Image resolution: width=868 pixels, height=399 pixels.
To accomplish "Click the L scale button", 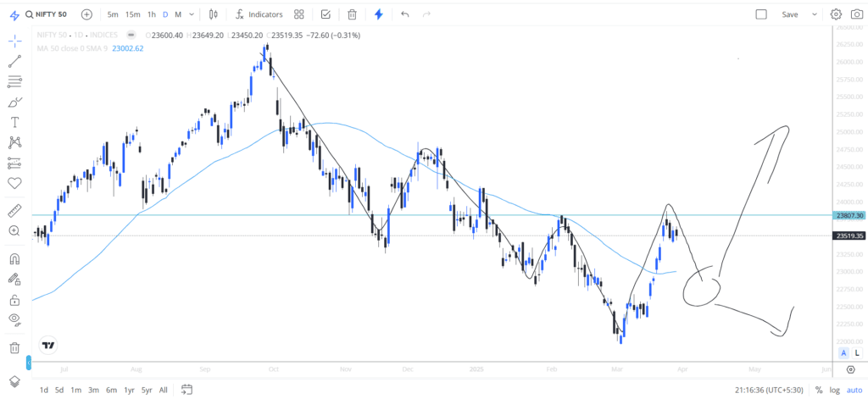I will tap(857, 353).
